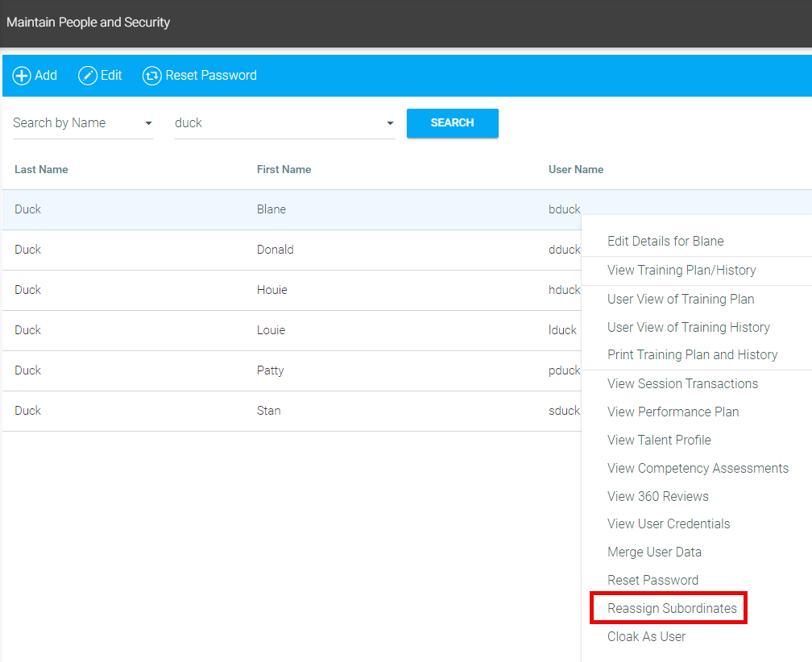Click the Edit pencil icon
Viewport: 812px width, 662px height.
point(87,76)
